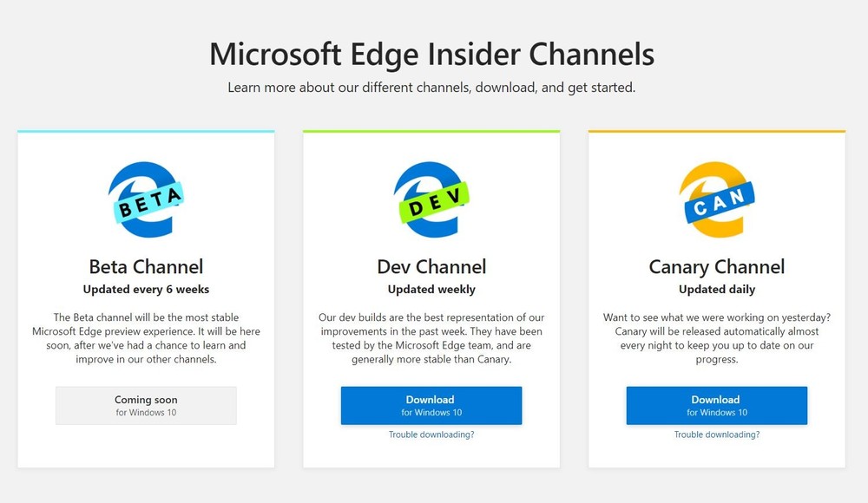Screen dimensions: 868x503
Task: Select the Dev Channel heading
Action: tap(431, 266)
